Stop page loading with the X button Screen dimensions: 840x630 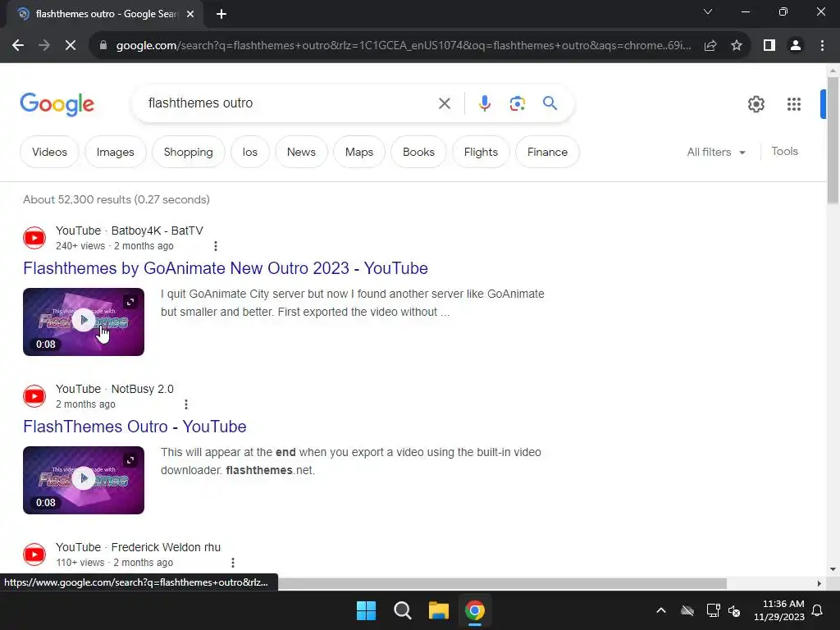click(x=71, y=46)
